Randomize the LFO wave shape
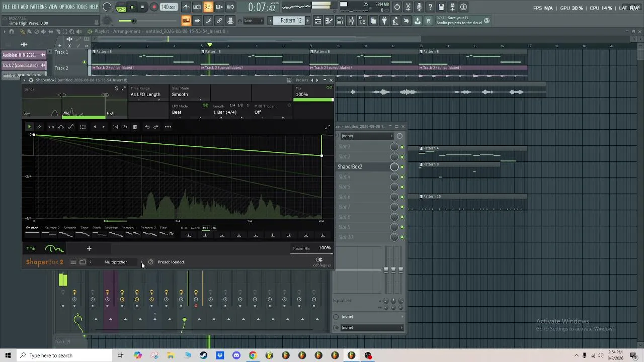644x362 pixels. click(x=116, y=127)
